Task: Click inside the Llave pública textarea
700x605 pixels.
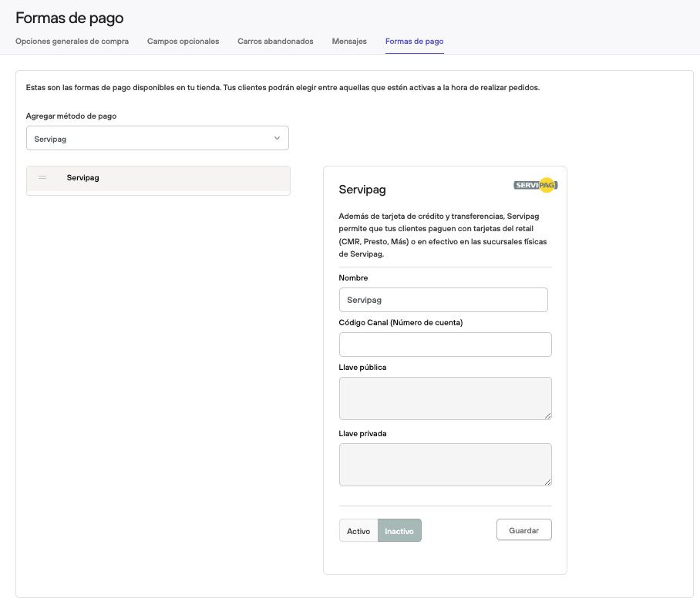Action: (445, 398)
